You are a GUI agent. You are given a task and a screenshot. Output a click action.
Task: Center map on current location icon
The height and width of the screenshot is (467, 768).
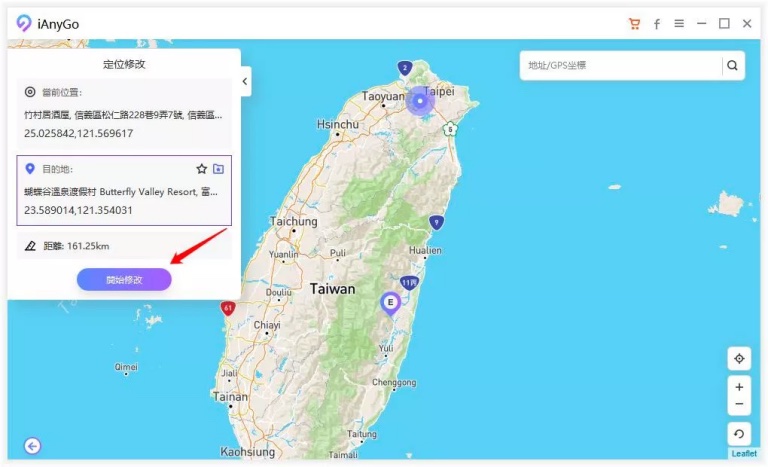coord(739,359)
